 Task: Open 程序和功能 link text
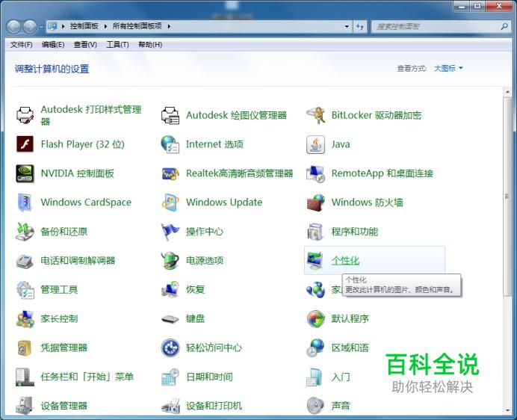pos(355,231)
